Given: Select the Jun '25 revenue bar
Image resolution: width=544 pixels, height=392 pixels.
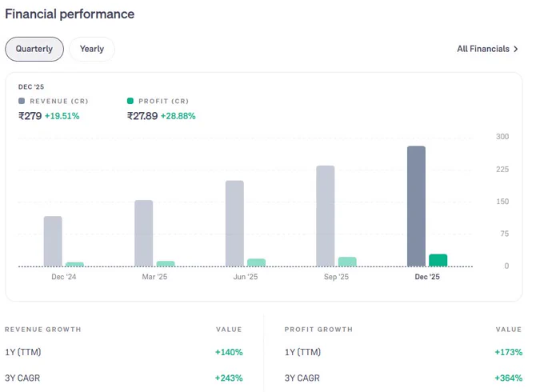Looking at the screenshot, I should [x=234, y=223].
